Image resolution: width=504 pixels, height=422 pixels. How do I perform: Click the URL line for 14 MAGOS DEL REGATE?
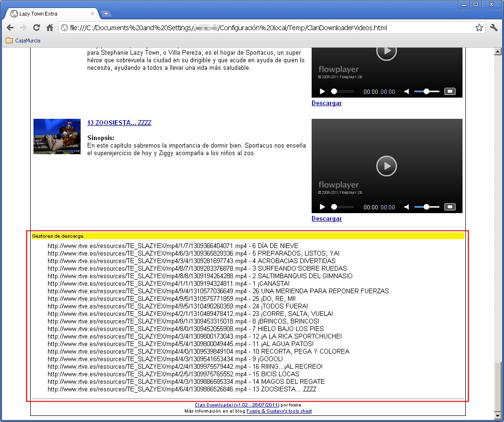coord(186,382)
